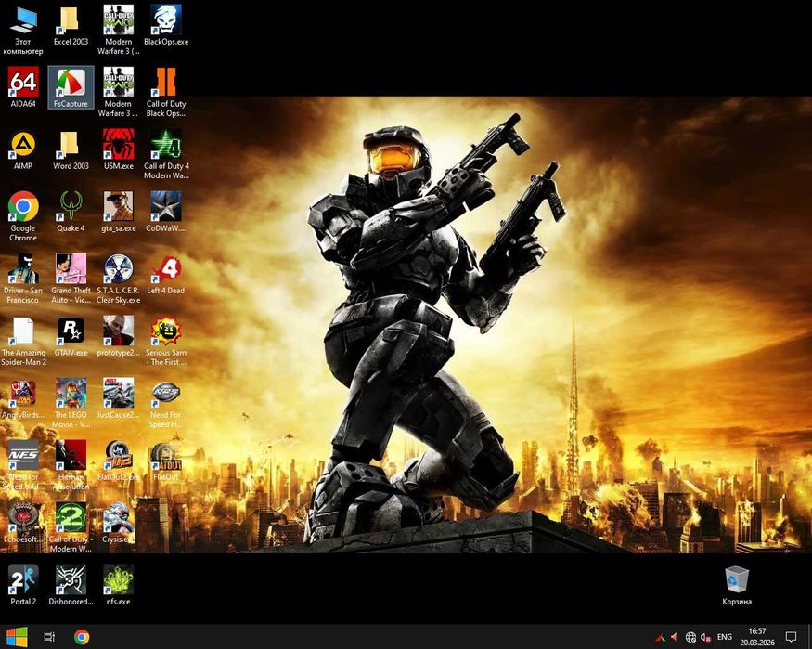
Task: Open the AIDA64 shortcut
Action: (23, 87)
